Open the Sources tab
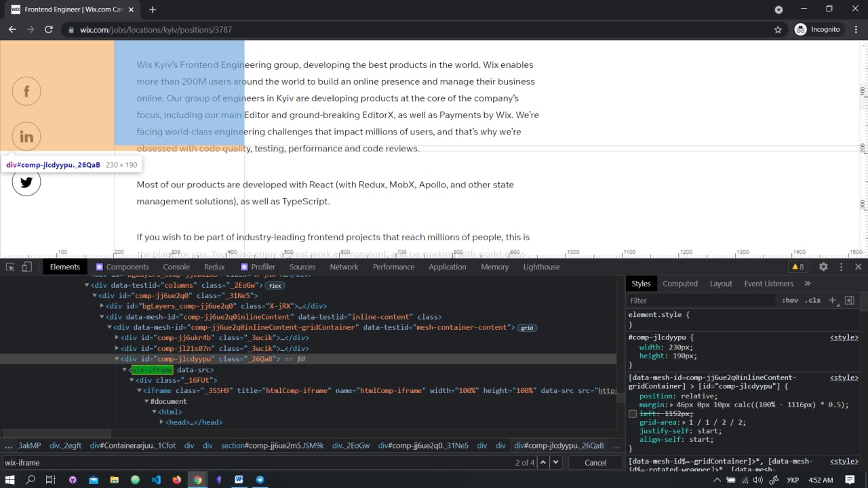This screenshot has width=868, height=488. point(302,267)
